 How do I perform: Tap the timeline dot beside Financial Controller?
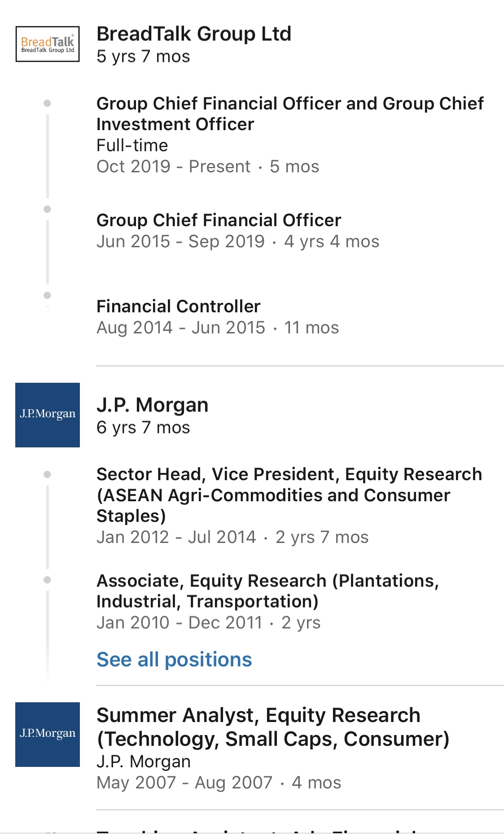(x=47, y=295)
